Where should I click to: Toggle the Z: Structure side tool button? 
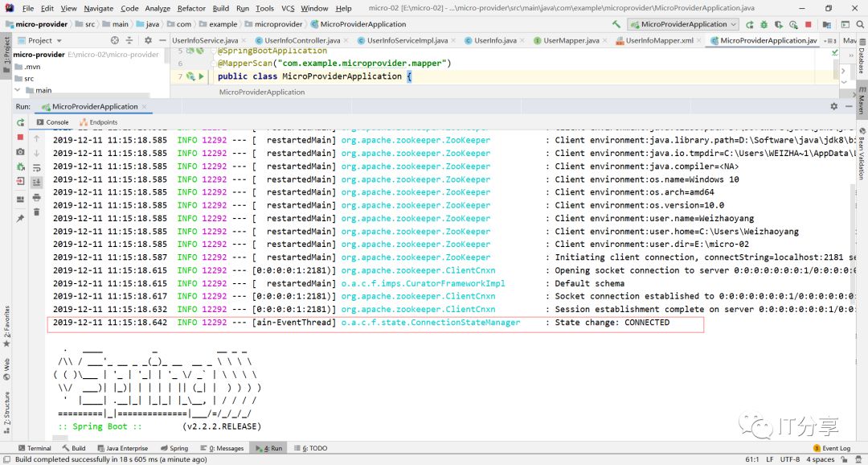click(x=6, y=412)
